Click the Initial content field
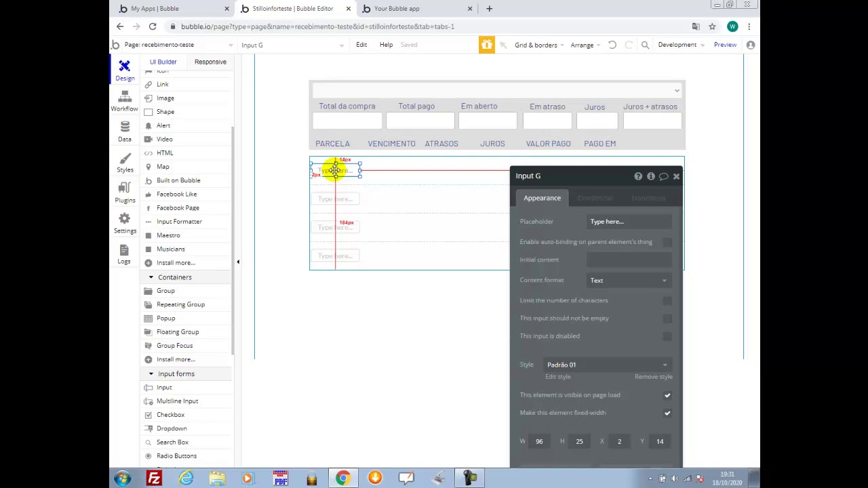The width and height of the screenshot is (868, 488). tap(629, 260)
